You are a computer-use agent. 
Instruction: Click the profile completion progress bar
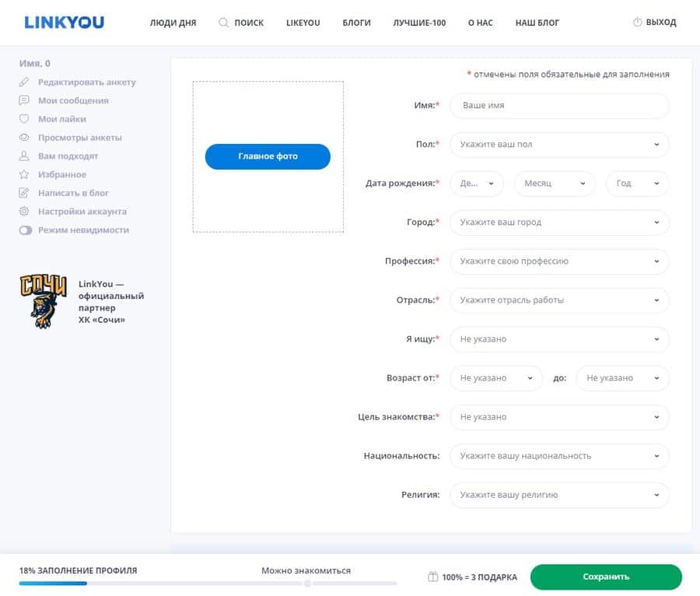[208, 583]
